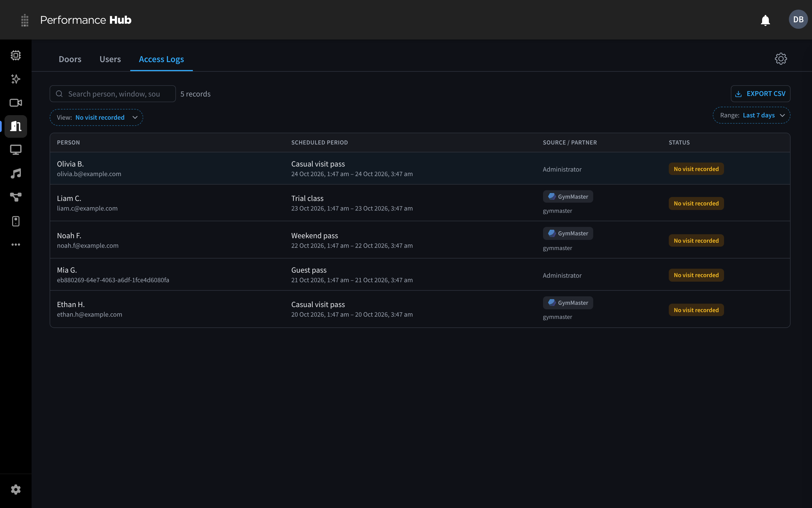Click No visit recorded status for Mia G.

coord(696,275)
